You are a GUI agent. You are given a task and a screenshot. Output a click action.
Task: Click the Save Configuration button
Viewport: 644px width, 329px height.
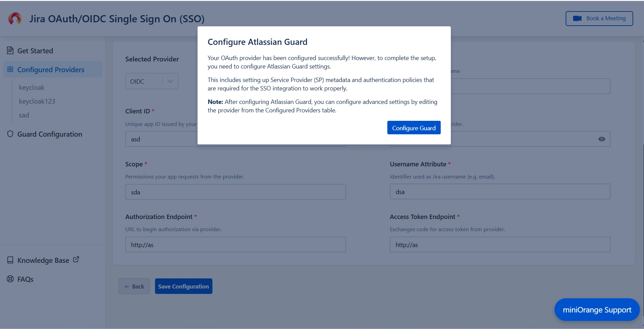click(x=184, y=286)
